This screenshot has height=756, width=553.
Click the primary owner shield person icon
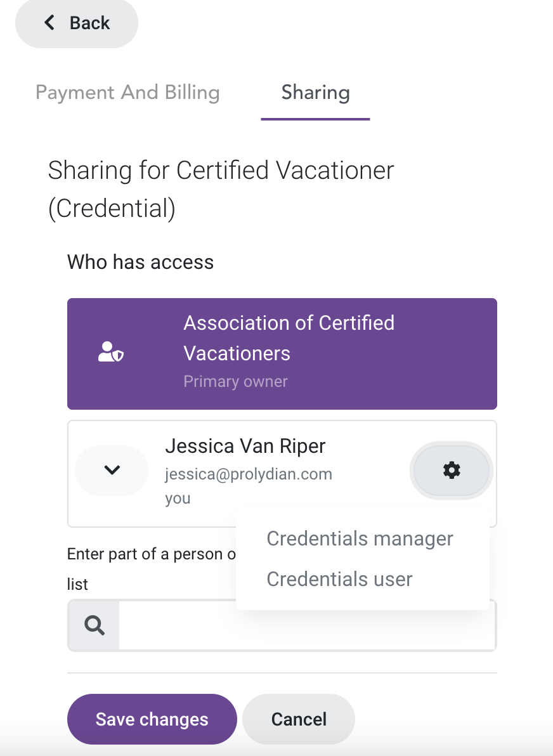point(111,352)
